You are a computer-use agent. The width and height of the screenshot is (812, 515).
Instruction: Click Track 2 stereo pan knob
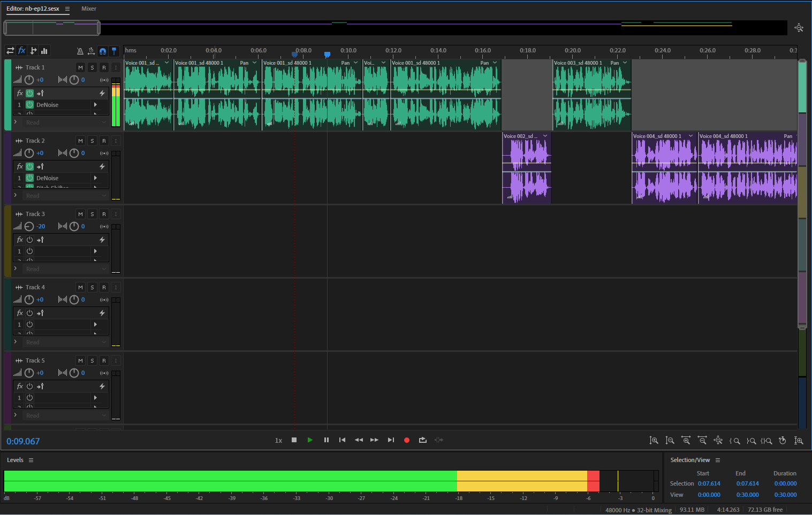[74, 153]
